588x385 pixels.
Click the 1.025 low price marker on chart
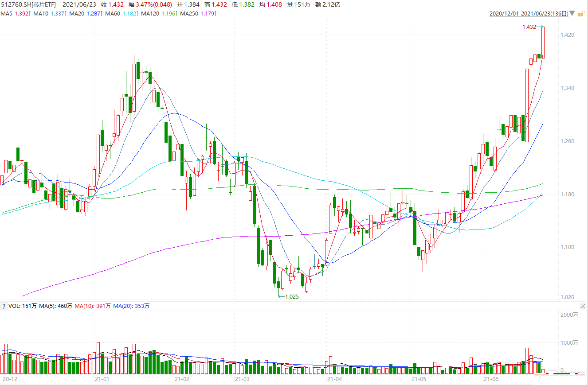[x=292, y=296]
